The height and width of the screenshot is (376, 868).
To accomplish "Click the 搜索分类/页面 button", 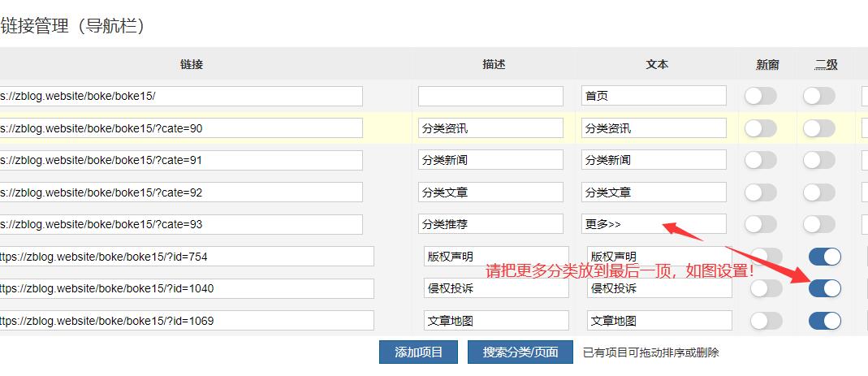I will point(520,352).
